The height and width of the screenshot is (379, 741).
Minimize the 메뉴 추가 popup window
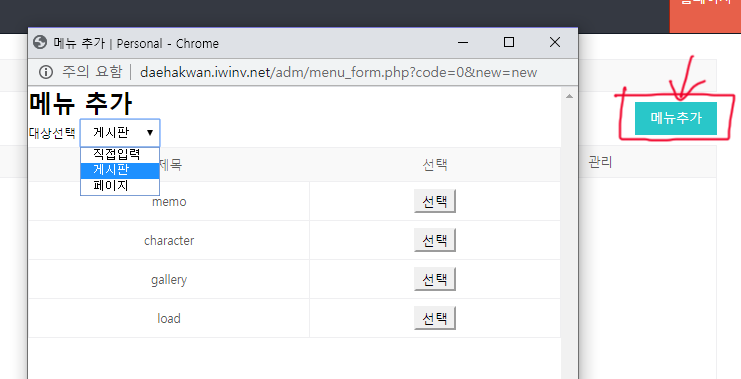(463, 43)
